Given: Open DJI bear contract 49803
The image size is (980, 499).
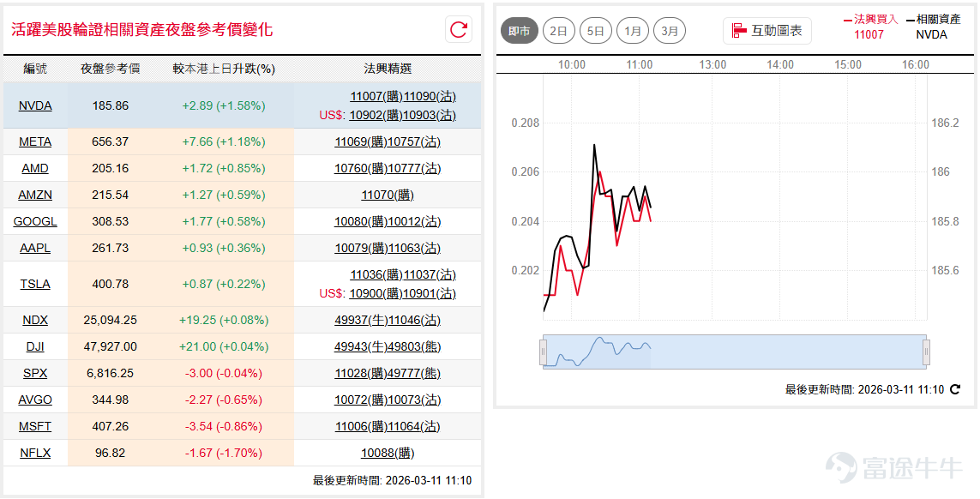Looking at the screenshot, I should [414, 346].
